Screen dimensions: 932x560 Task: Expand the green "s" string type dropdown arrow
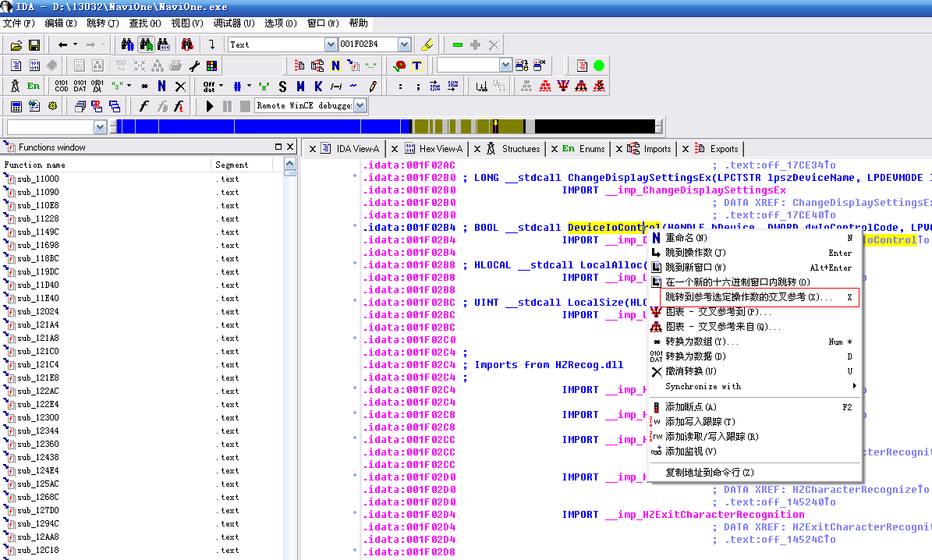pyautogui.click(x=129, y=87)
